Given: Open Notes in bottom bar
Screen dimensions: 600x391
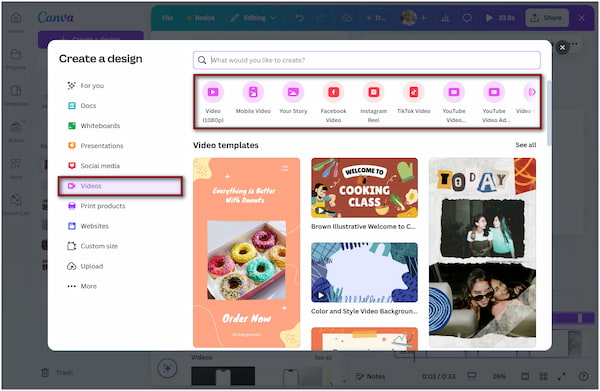Looking at the screenshot, I should click(370, 376).
